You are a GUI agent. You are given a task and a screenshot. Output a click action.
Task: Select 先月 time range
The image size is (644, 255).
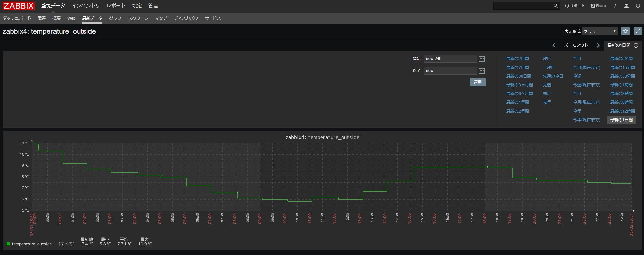pos(547,94)
